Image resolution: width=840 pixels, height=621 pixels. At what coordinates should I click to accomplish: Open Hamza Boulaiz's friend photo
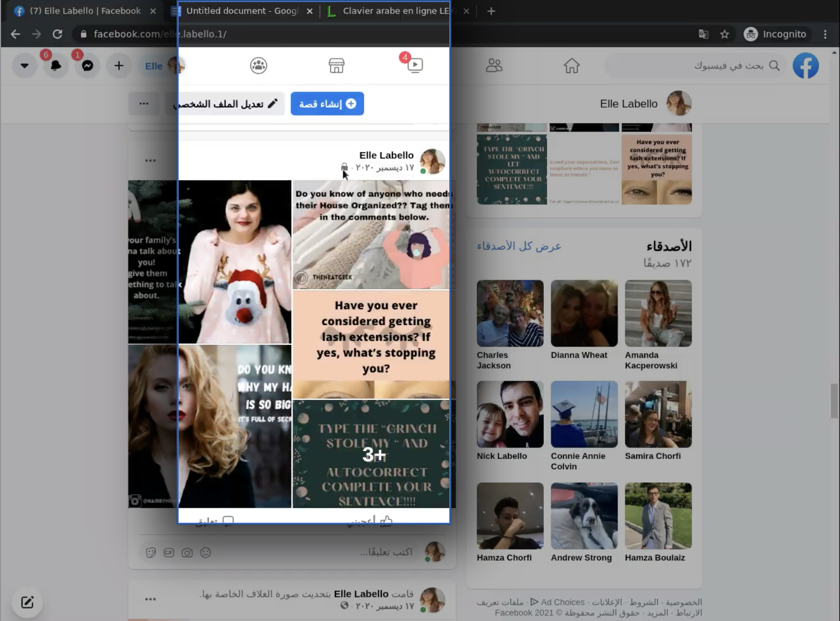point(658,515)
